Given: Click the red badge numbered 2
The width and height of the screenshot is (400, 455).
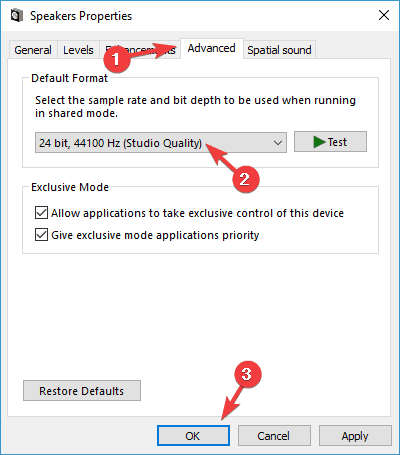Looking at the screenshot, I should point(245,179).
